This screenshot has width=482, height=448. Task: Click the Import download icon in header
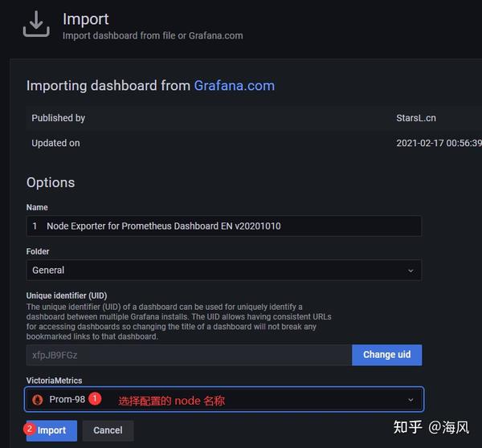click(x=36, y=24)
